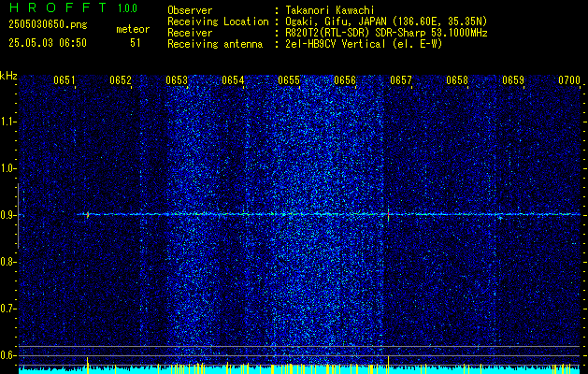The height and width of the screenshot is (374, 588).
Task: Click the 0655 time marker
Action: pyautogui.click(x=289, y=80)
